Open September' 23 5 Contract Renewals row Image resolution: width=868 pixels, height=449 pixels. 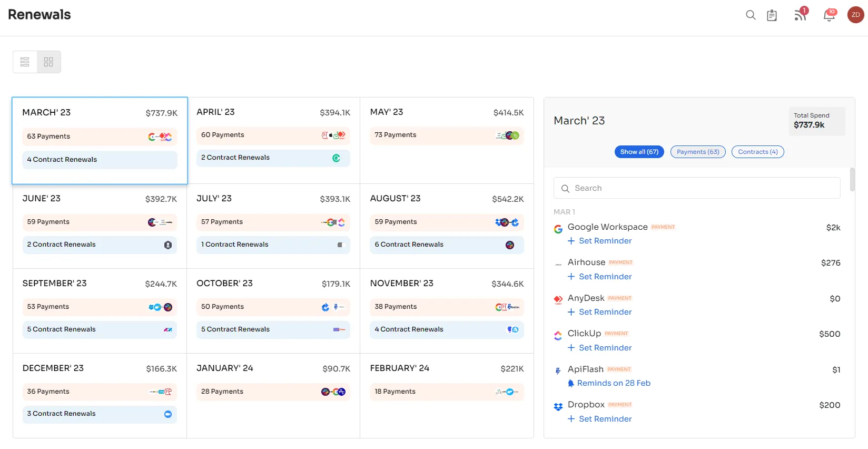[x=100, y=329]
